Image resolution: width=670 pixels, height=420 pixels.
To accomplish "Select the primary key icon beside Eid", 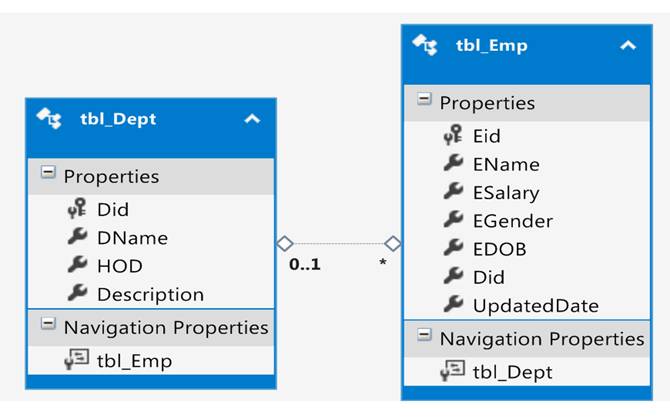I will tap(453, 135).
